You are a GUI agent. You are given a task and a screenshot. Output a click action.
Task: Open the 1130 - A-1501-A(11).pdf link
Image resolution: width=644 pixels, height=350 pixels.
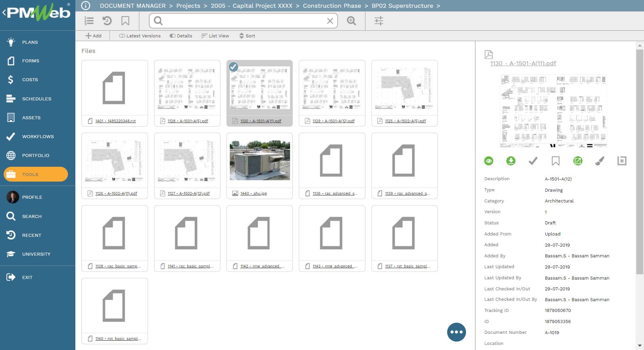[x=523, y=63]
